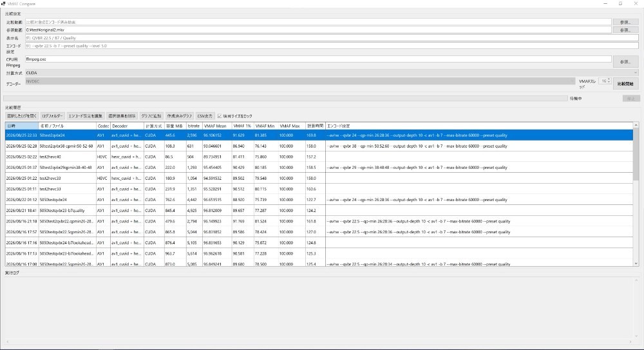Screen dimensions: 644x350
Task: Click the history table's vertical scrollbar thumb
Action: coord(636,155)
